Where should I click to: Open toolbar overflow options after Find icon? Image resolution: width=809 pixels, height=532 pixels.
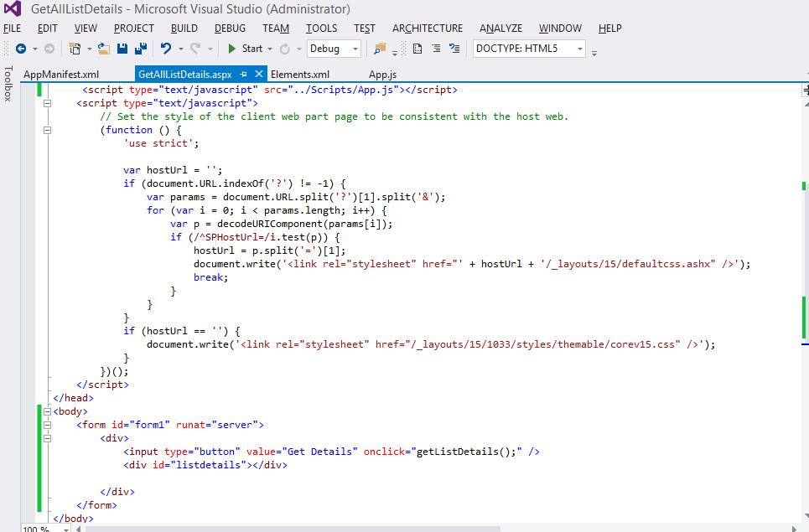[395, 52]
